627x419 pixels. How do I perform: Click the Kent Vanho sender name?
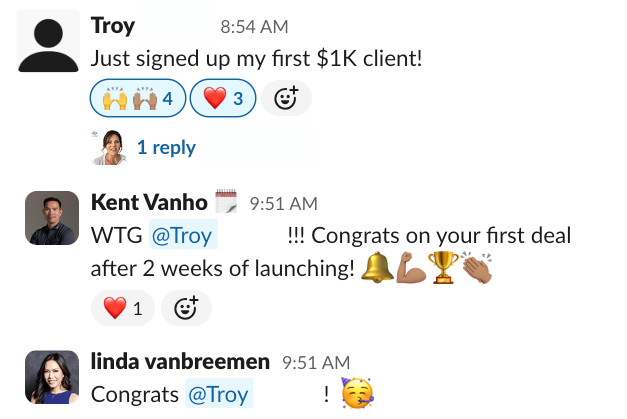tap(149, 202)
